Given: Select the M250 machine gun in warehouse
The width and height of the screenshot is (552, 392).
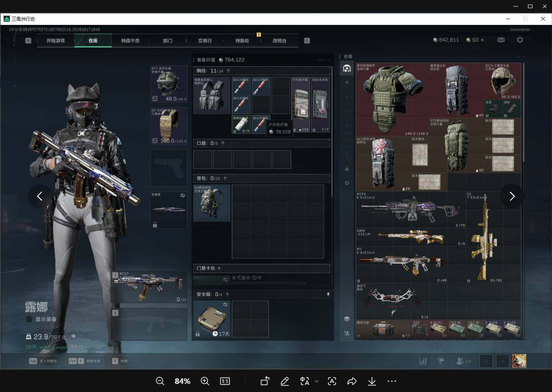Looking at the screenshot, I should [411, 209].
